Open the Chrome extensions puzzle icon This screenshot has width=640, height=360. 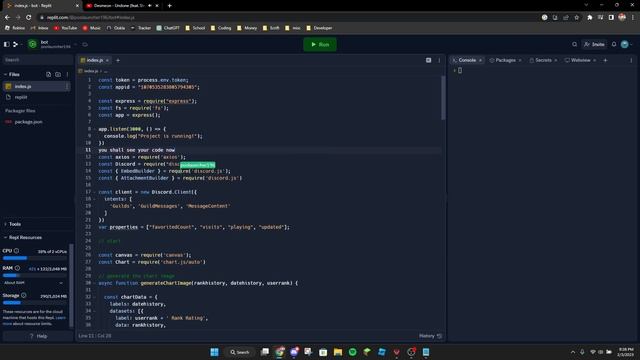[x=589, y=18]
